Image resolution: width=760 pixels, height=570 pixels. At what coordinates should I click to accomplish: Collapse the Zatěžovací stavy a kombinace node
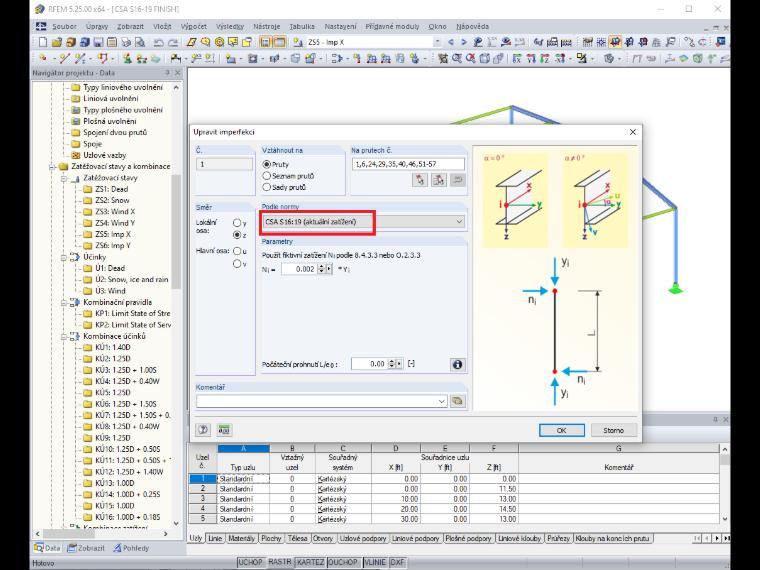click(x=52, y=167)
